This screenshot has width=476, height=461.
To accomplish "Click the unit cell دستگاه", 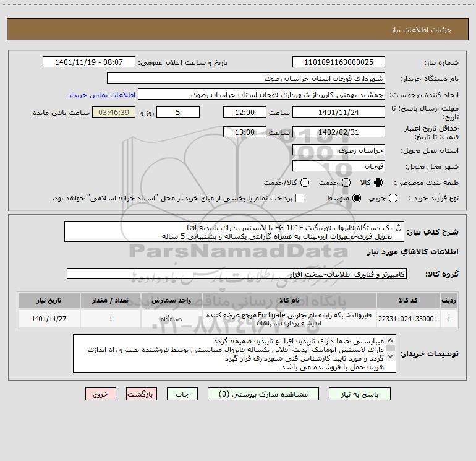I will click(x=171, y=319).
